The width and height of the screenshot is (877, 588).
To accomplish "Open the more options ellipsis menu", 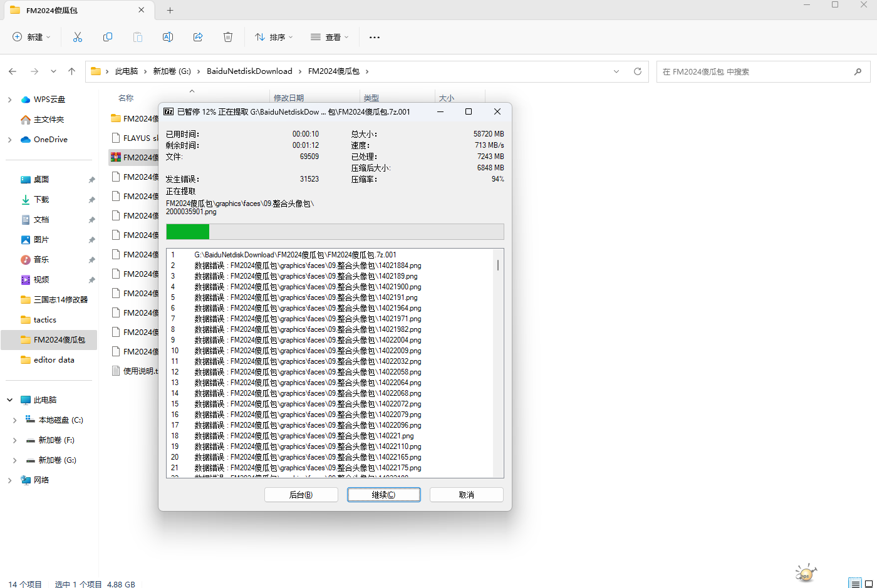I will coord(375,38).
